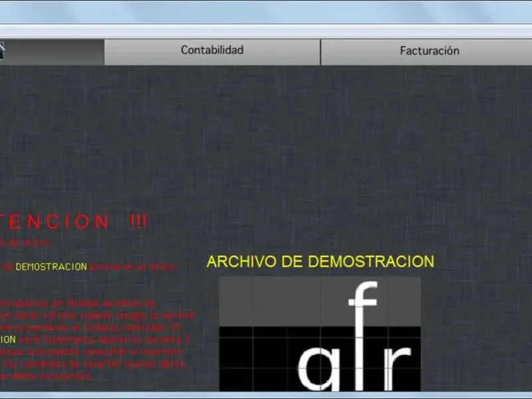Image resolution: width=532 pixels, height=399 pixels.
Task: Open the Contabilidad tab
Action: 212,52
